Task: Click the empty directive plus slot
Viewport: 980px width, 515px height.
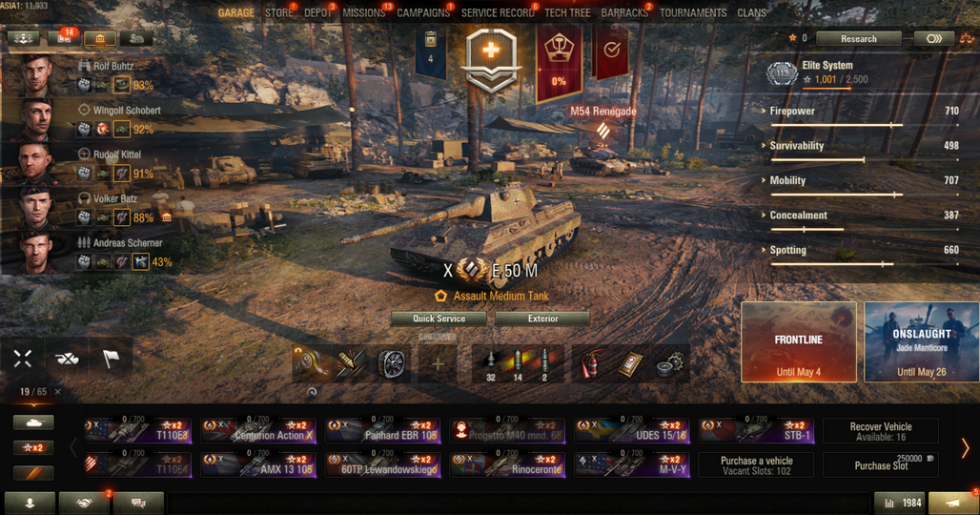Action: coord(438,363)
